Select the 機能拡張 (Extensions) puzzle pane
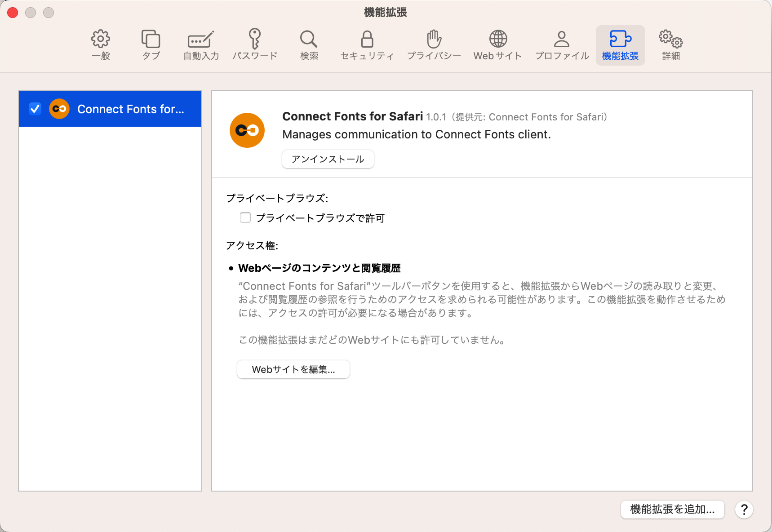The image size is (772, 532). coord(620,45)
